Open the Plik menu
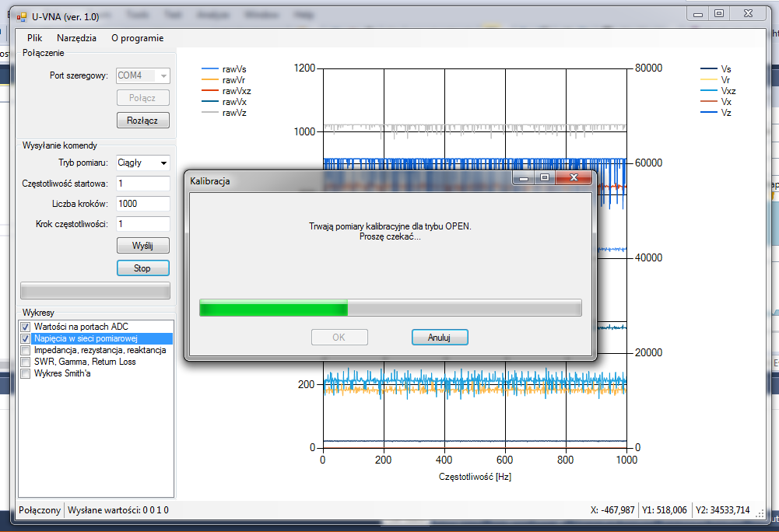Image resolution: width=779 pixels, height=532 pixels. coord(34,38)
